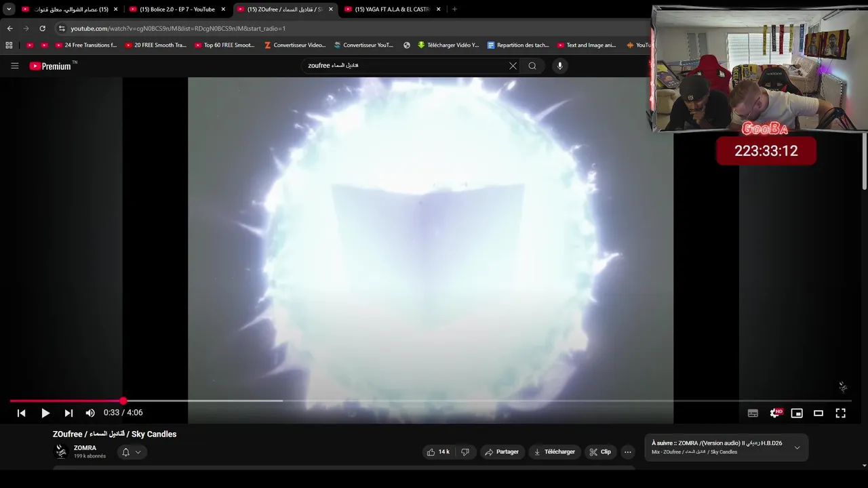Image resolution: width=868 pixels, height=488 pixels.
Task: Click the red playhead scrubber
Action: coord(123,401)
